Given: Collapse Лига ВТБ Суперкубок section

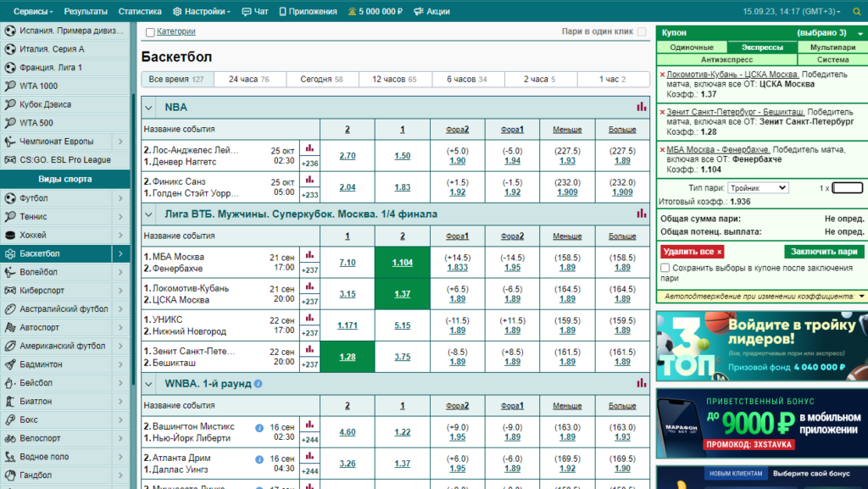Looking at the screenshot, I should pos(148,214).
